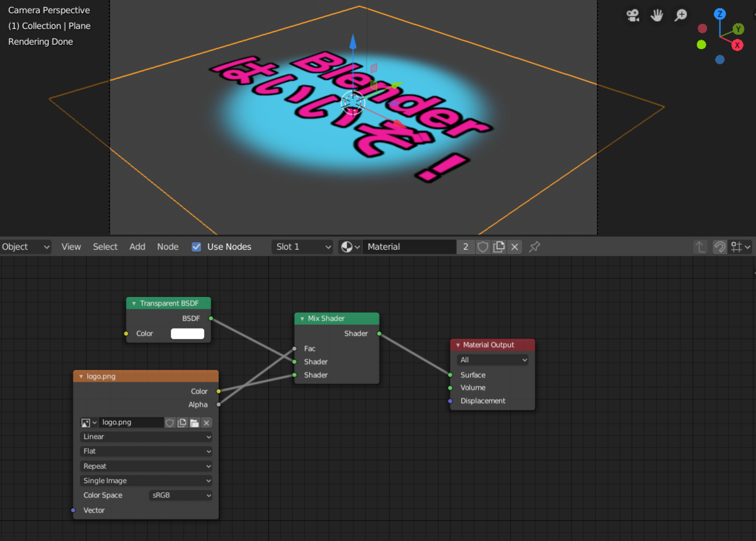The width and height of the screenshot is (756, 541).
Task: Open the Single Image source dropdown
Action: point(146,480)
